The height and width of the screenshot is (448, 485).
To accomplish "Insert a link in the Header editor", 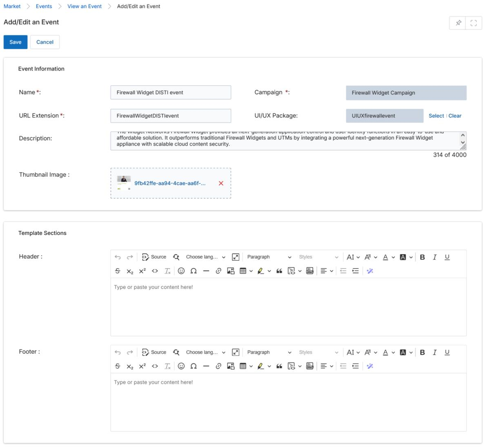I will click(218, 271).
